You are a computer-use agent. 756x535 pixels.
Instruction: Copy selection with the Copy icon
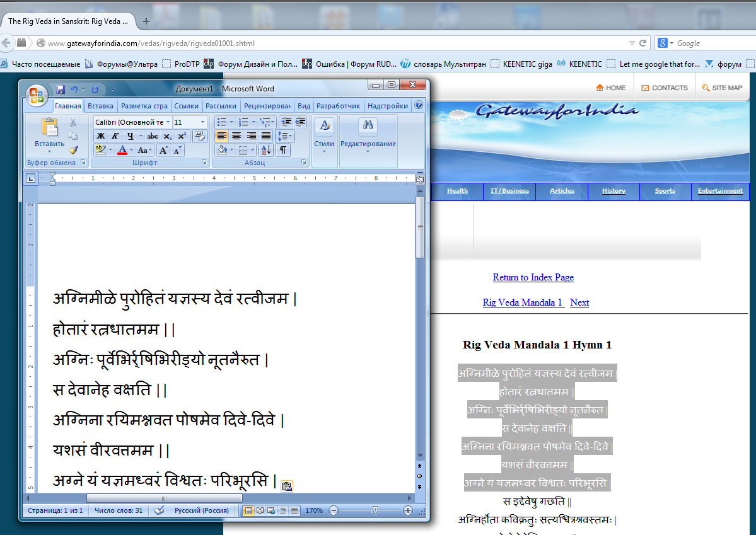(x=73, y=136)
